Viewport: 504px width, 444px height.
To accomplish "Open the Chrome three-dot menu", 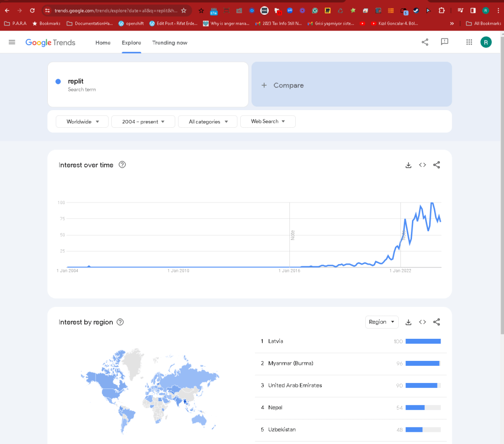I will pos(498,11).
